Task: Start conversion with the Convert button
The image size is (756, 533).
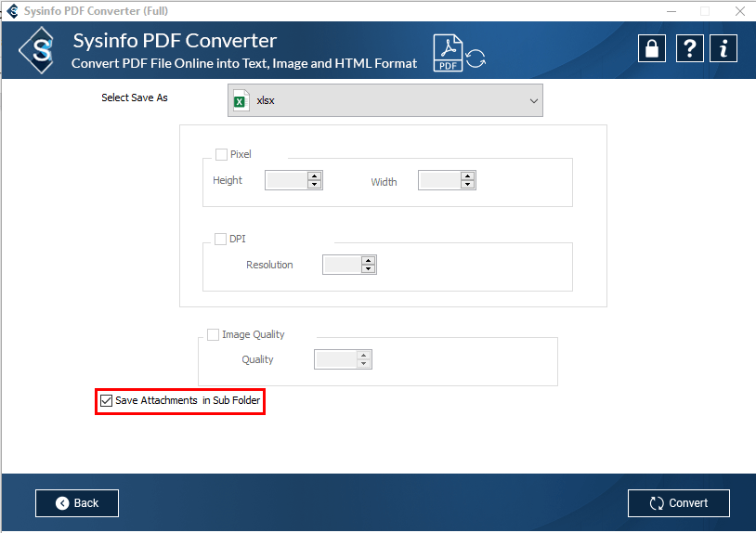Action: 678,503
